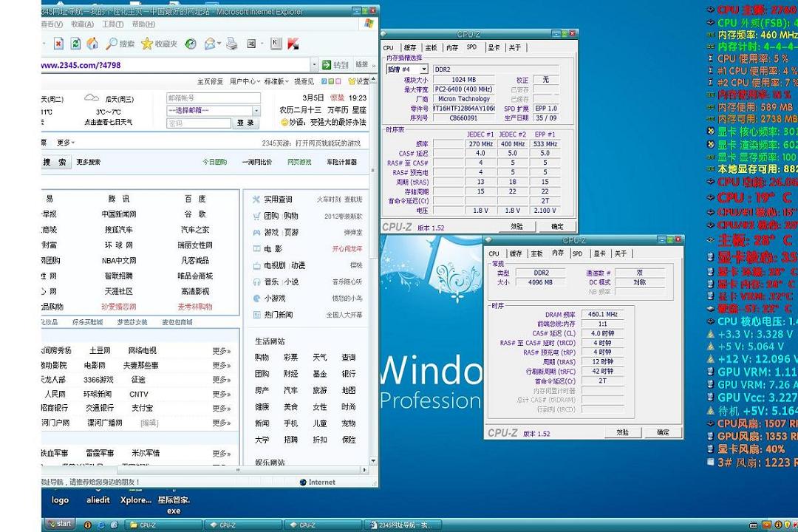The image size is (798, 532).
Task: Open the Home page icon in IE
Action: (92, 44)
